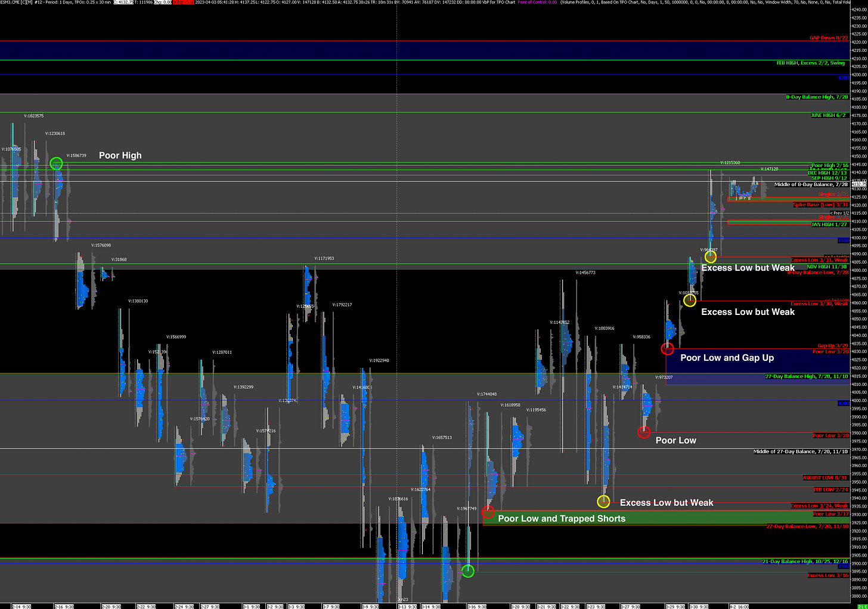Select the 3-1 9:30 date on time axis
This screenshot has width=868, height=609.
click(x=250, y=606)
